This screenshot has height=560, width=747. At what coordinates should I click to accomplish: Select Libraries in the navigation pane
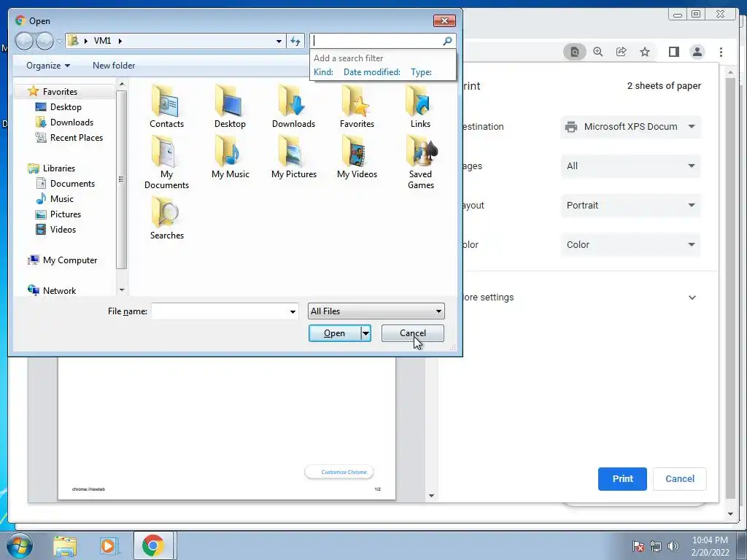point(58,168)
